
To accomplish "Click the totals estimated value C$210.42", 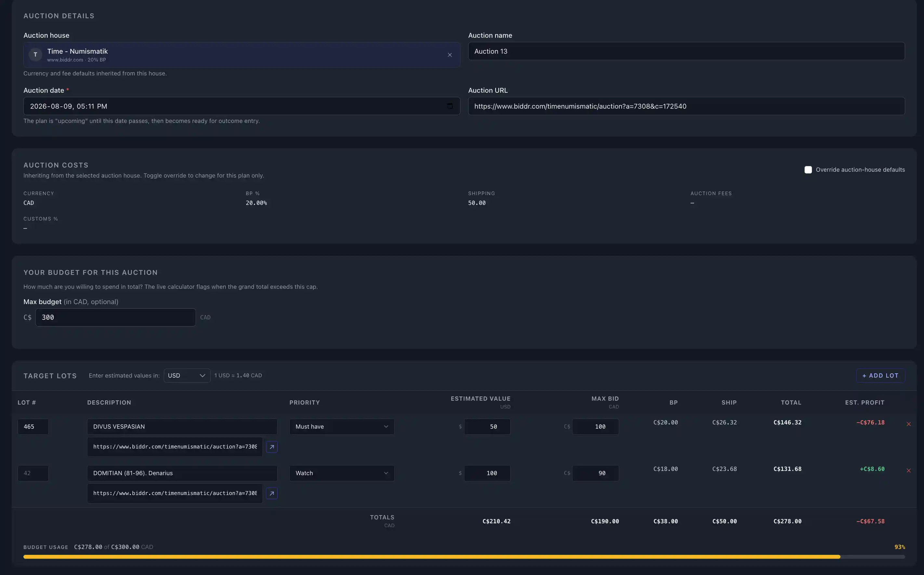I will pos(496,521).
